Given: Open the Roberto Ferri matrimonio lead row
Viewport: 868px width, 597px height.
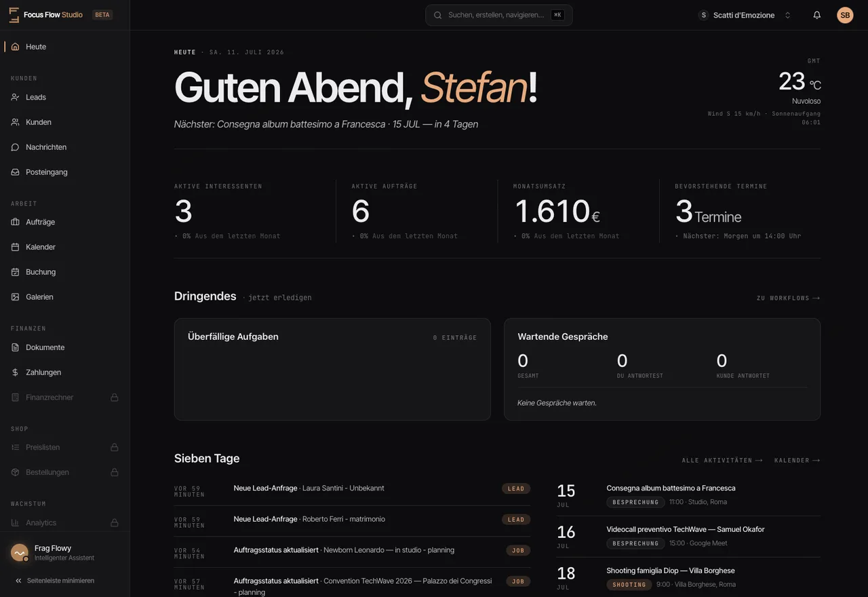Looking at the screenshot, I should point(352,520).
